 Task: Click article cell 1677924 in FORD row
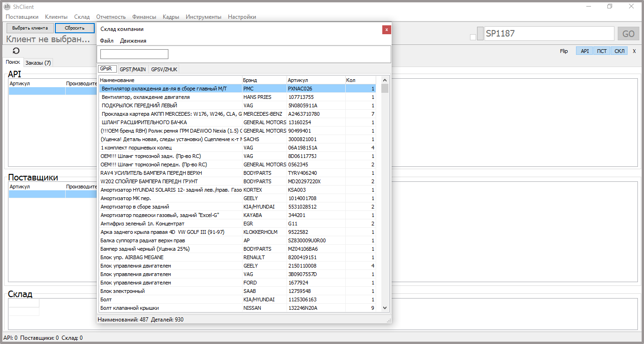point(316,283)
